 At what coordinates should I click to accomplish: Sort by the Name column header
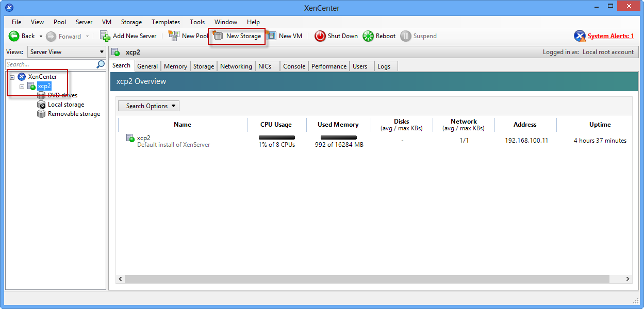(183, 125)
